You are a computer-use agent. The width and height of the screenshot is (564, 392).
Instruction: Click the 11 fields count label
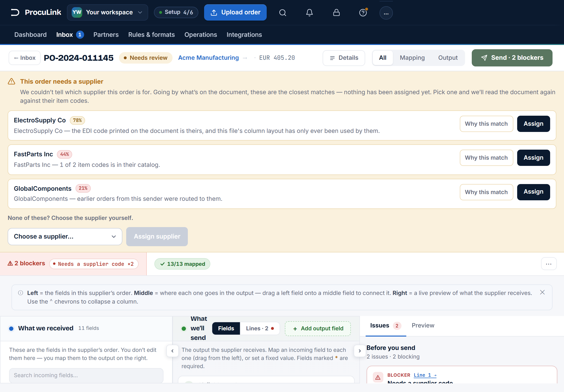[x=89, y=328]
